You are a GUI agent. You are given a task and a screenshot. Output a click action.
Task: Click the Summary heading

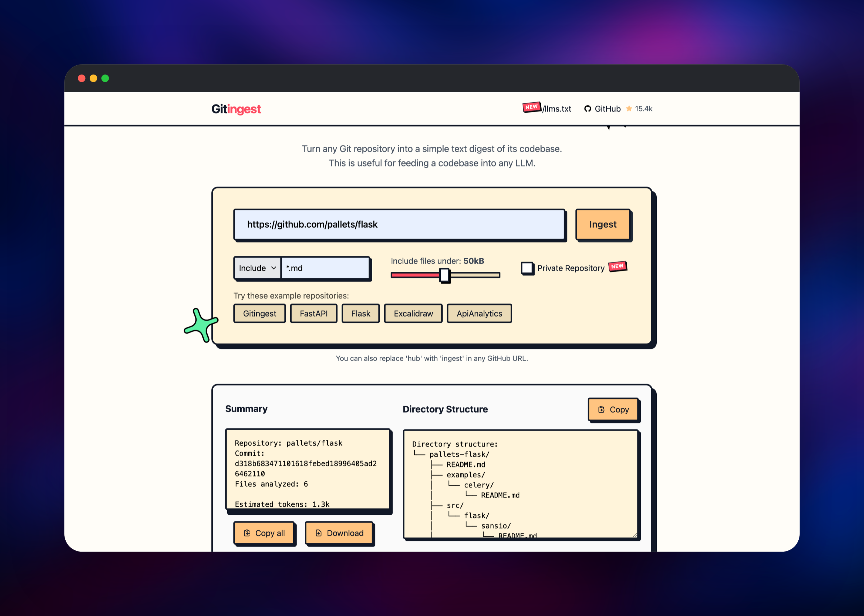pyautogui.click(x=247, y=409)
